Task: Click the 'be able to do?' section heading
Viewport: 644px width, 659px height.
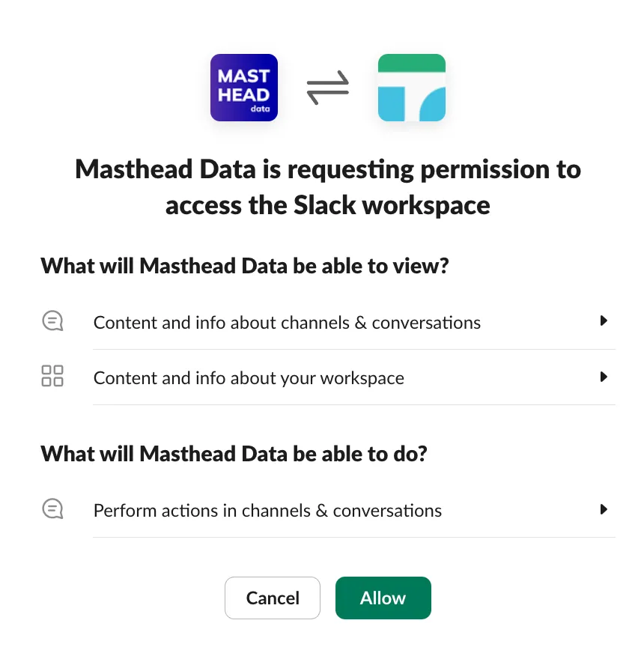Action: (234, 453)
